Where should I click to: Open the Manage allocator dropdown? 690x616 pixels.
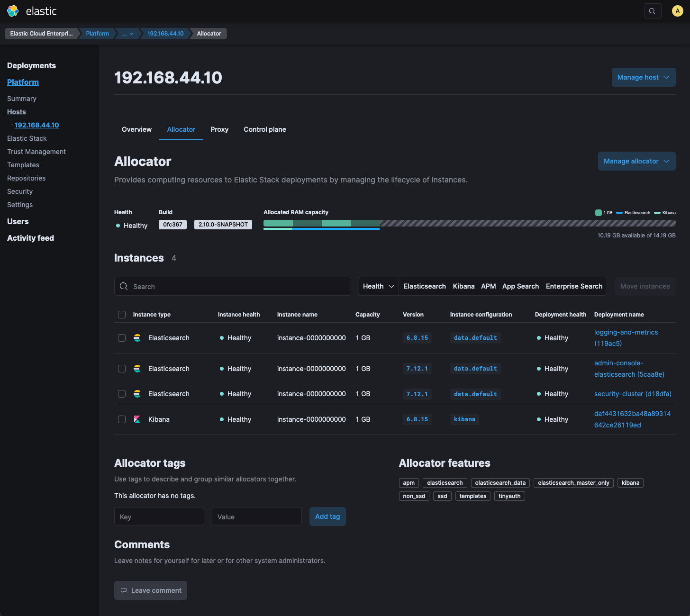click(636, 161)
